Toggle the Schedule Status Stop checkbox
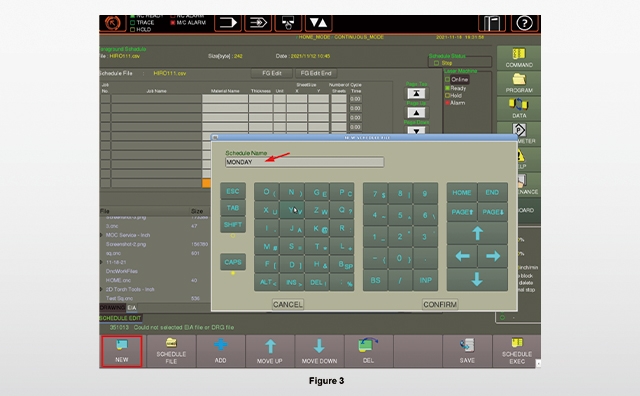 pyautogui.click(x=436, y=63)
